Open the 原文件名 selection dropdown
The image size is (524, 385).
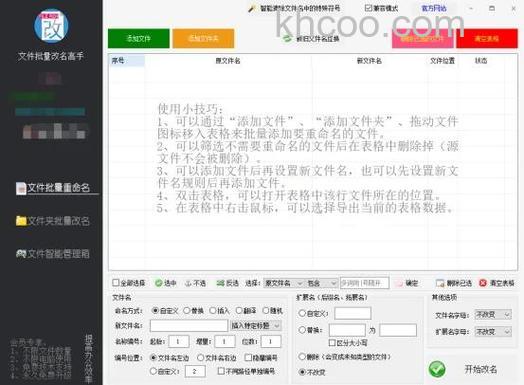283,283
